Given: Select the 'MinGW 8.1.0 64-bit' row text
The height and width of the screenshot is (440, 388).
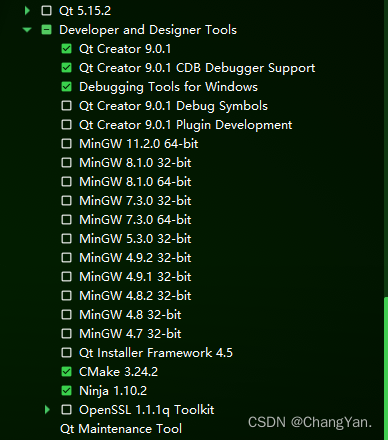Looking at the screenshot, I should point(135,182).
